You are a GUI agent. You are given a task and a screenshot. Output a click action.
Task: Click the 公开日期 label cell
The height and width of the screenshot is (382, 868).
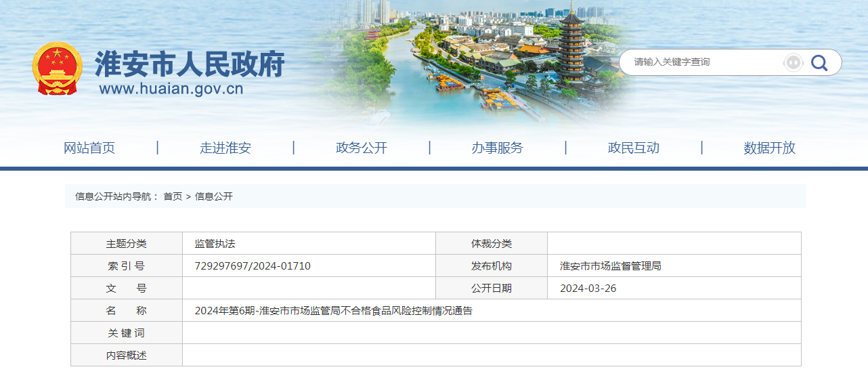(x=492, y=289)
